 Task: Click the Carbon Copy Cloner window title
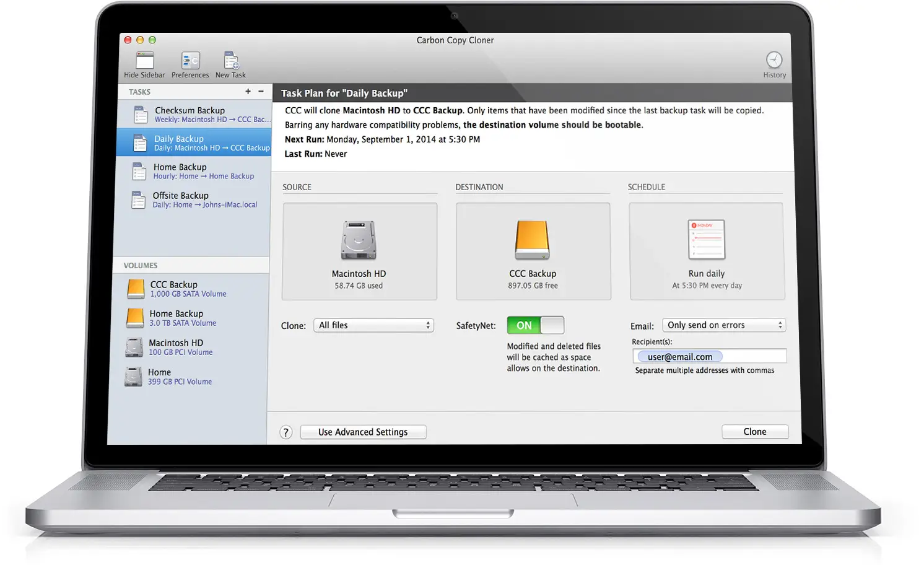[x=455, y=40]
